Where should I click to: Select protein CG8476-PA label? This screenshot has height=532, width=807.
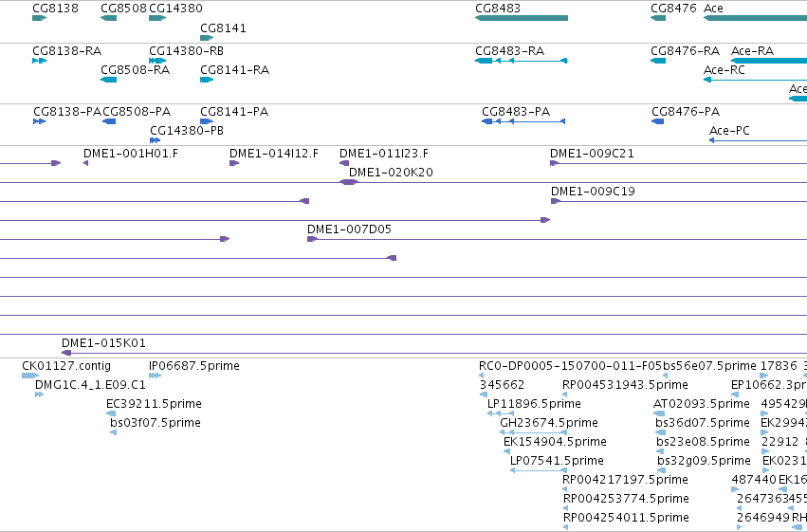point(686,112)
